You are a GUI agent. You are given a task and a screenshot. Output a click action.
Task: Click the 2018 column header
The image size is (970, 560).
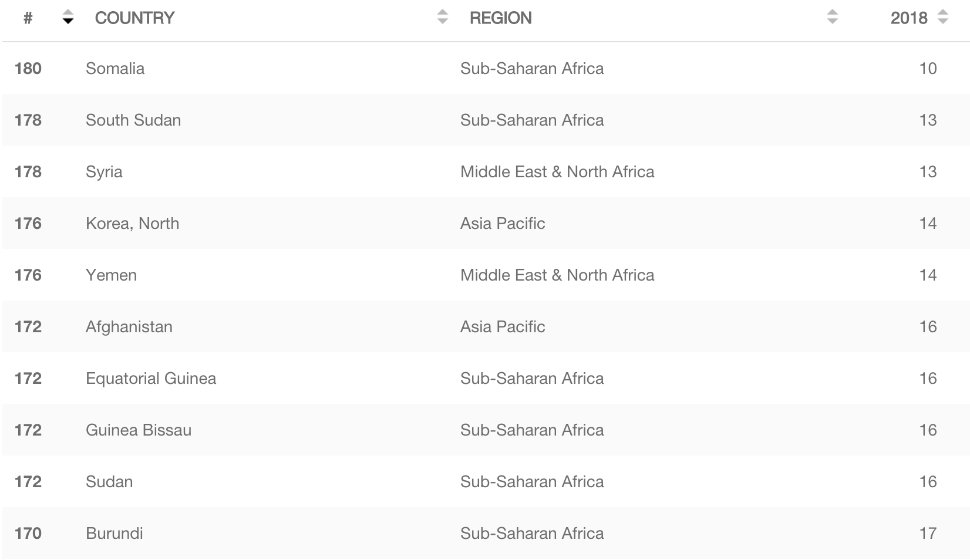point(909,18)
